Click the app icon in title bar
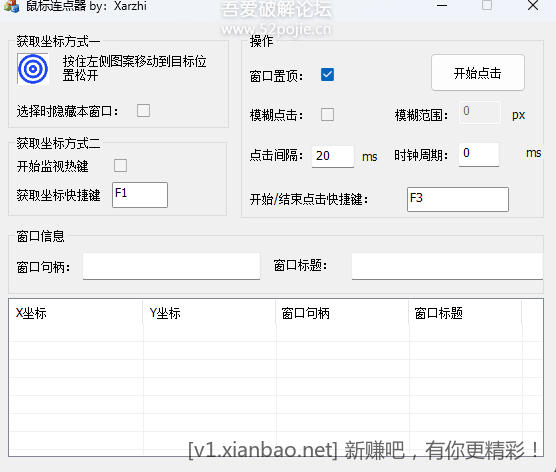Screen dimensions: 556x472 pos(11,6)
